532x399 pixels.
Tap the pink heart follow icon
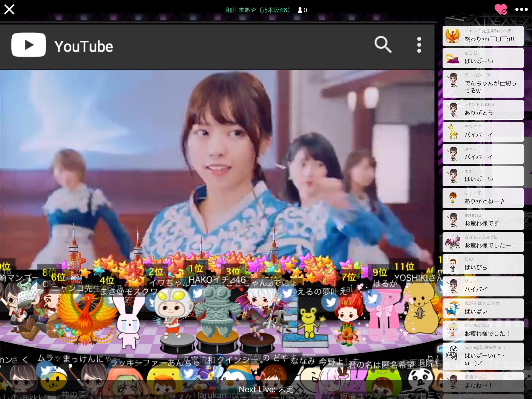pos(501,9)
